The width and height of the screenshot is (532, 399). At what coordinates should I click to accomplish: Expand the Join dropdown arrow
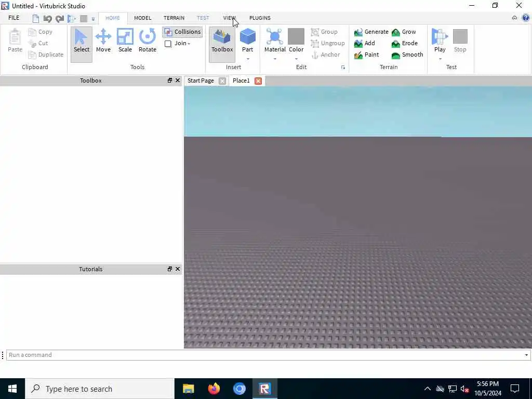(189, 44)
